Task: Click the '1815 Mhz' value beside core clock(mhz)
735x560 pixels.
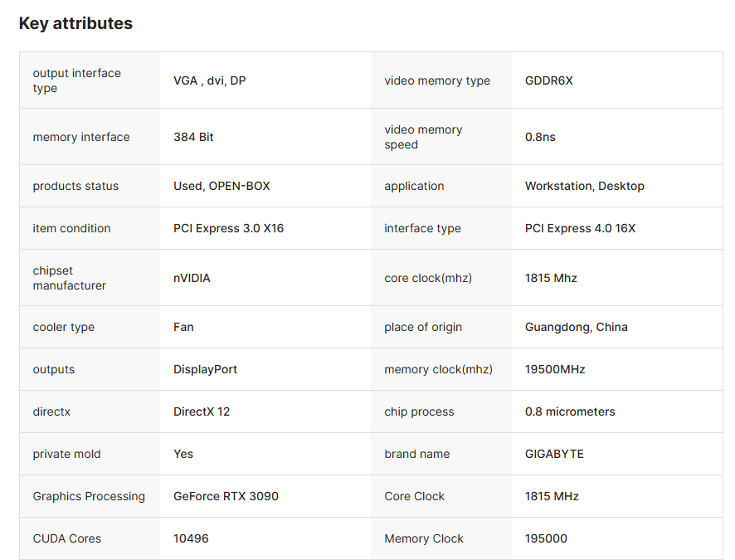Action: tap(551, 278)
